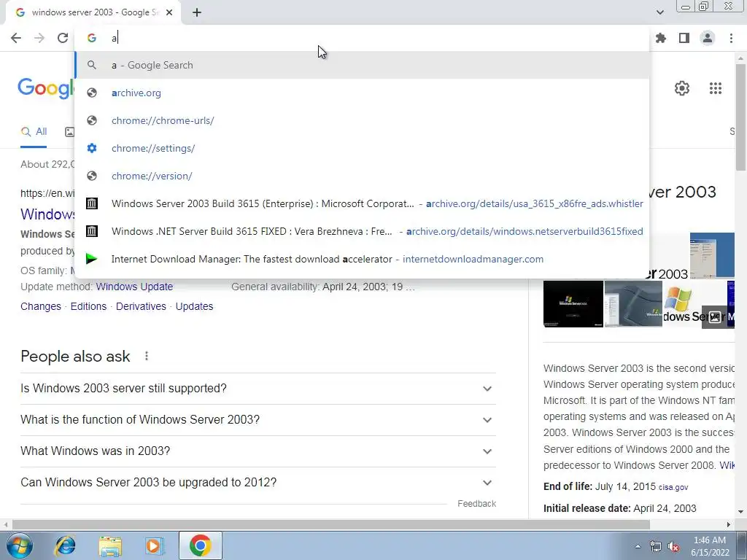The image size is (747, 560).
Task: Click the scrollbar down arrow
Action: pos(740,513)
